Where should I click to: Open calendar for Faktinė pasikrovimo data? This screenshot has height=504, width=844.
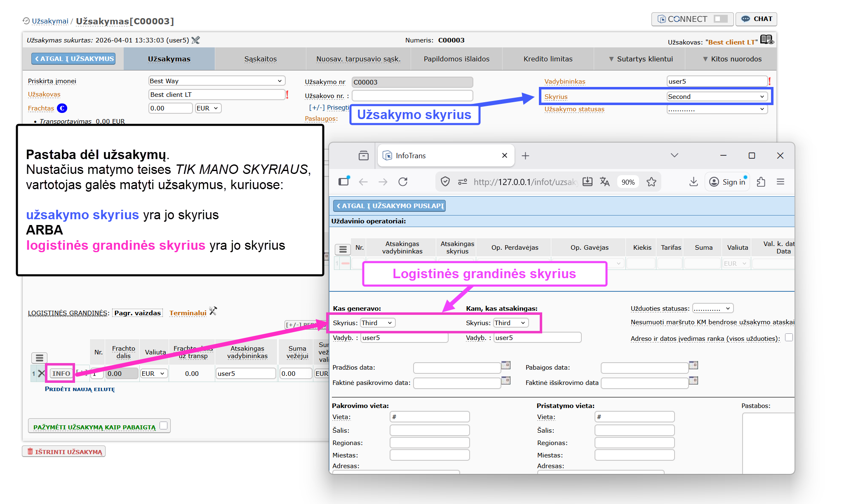(x=506, y=381)
